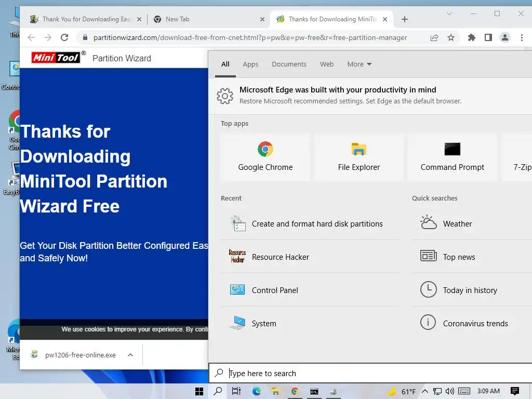Close the Thanks for Downloading MiniTool tab
This screenshot has height=399, width=532.
[x=385, y=19]
